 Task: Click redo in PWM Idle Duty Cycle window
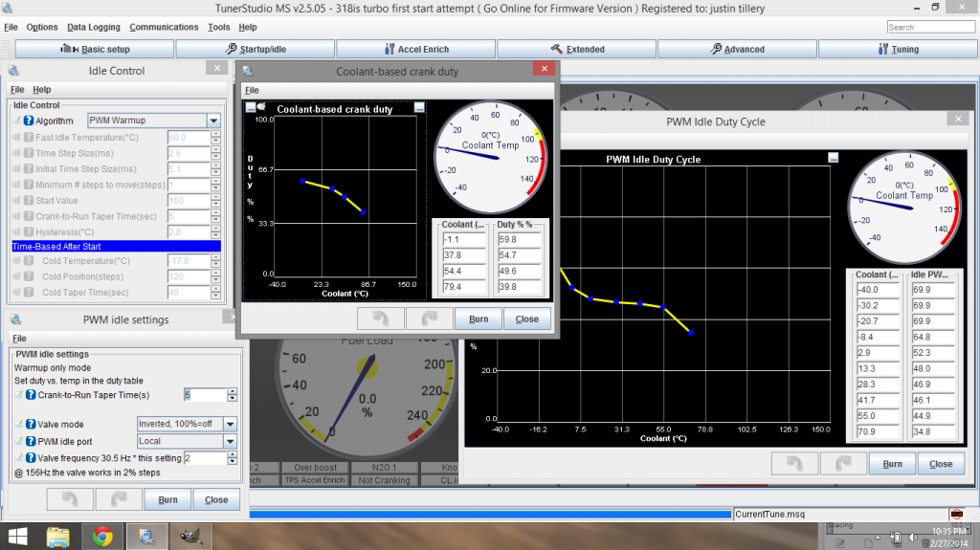click(x=843, y=464)
